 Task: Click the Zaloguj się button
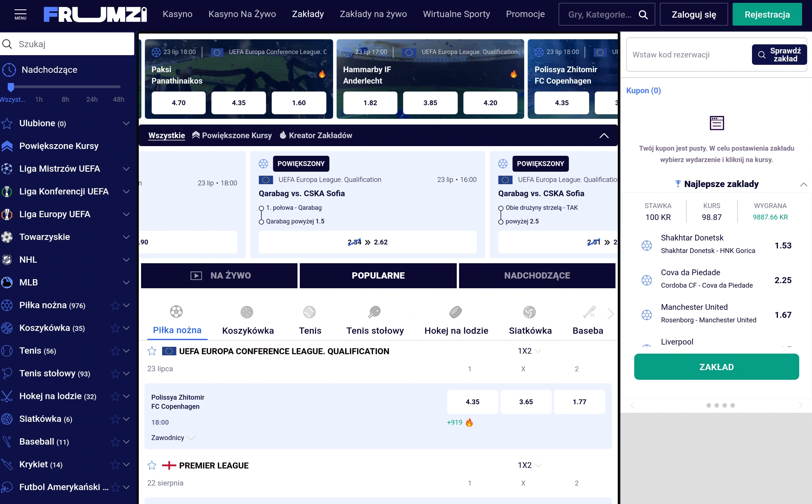pos(694,14)
